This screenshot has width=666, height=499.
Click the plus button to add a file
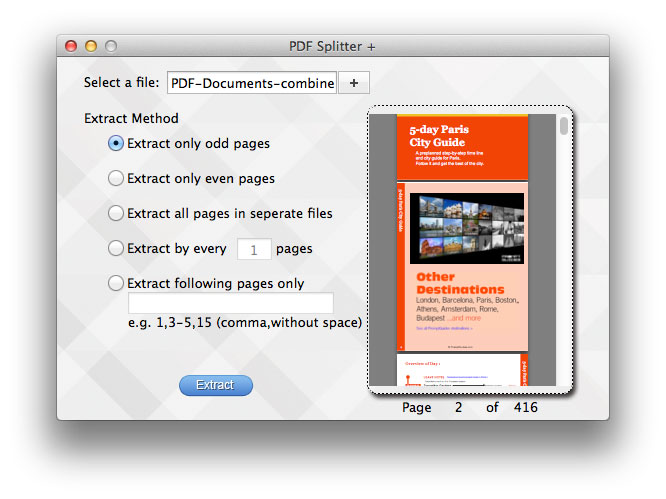point(354,83)
